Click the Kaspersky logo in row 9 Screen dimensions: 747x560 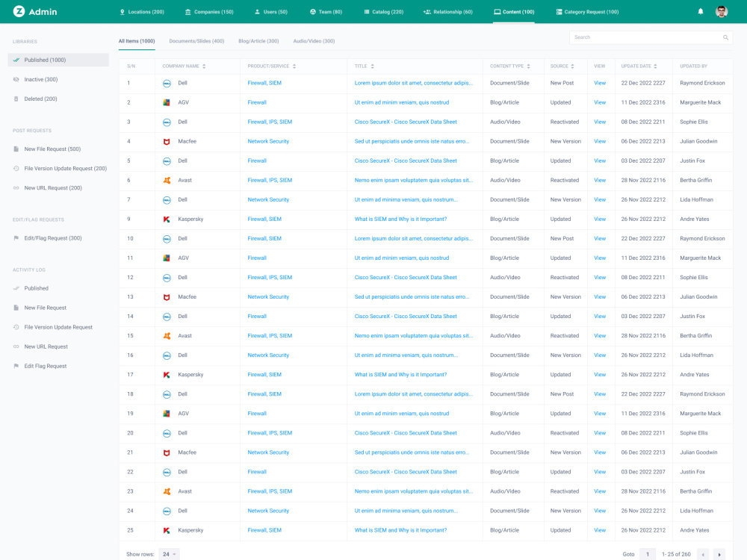pos(167,220)
